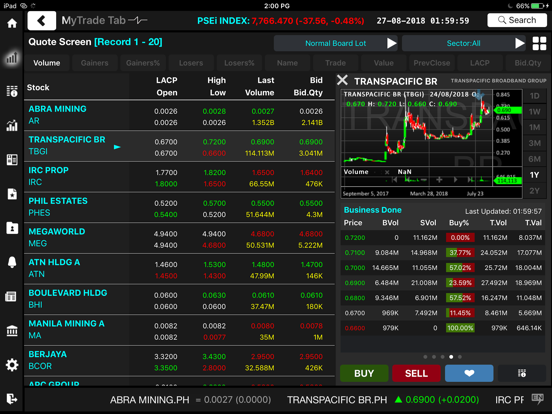Select the ATN HLDG A stock row

pyautogui.click(x=179, y=269)
